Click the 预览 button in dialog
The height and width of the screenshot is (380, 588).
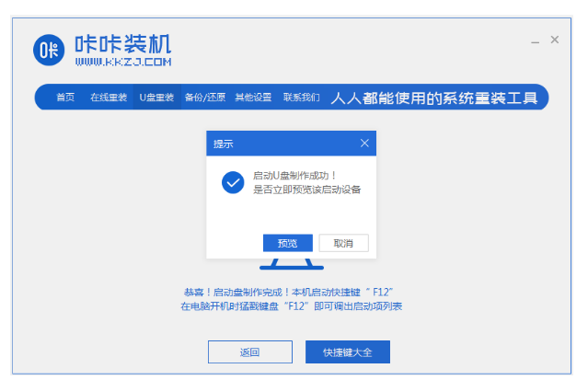(x=288, y=243)
